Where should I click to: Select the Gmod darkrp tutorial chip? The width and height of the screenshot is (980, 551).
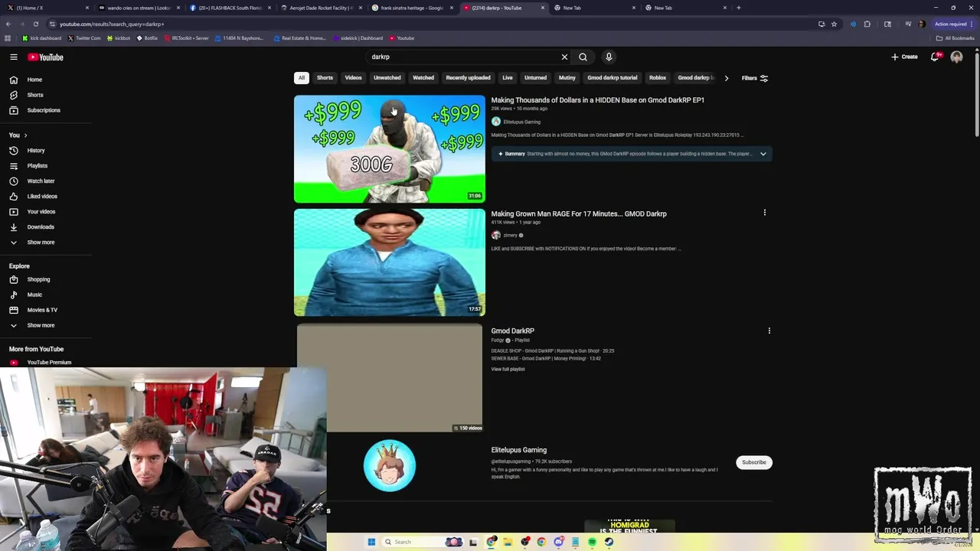[612, 78]
